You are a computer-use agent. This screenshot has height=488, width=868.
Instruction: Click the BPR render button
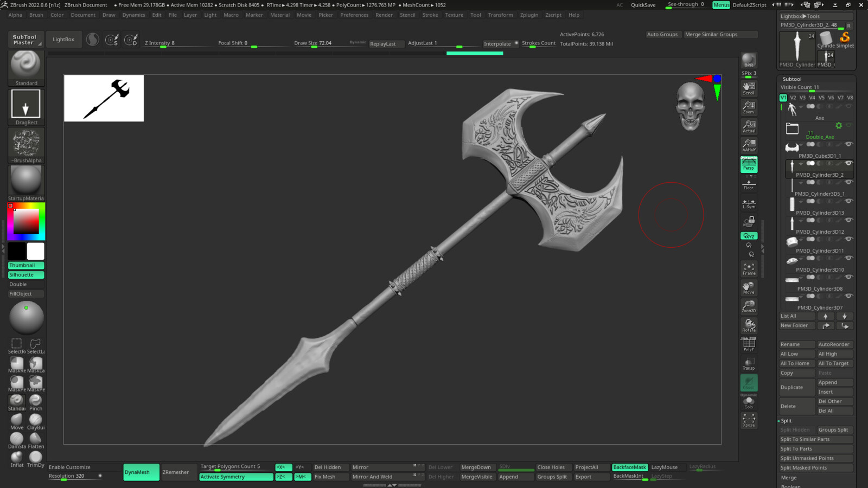[749, 61]
